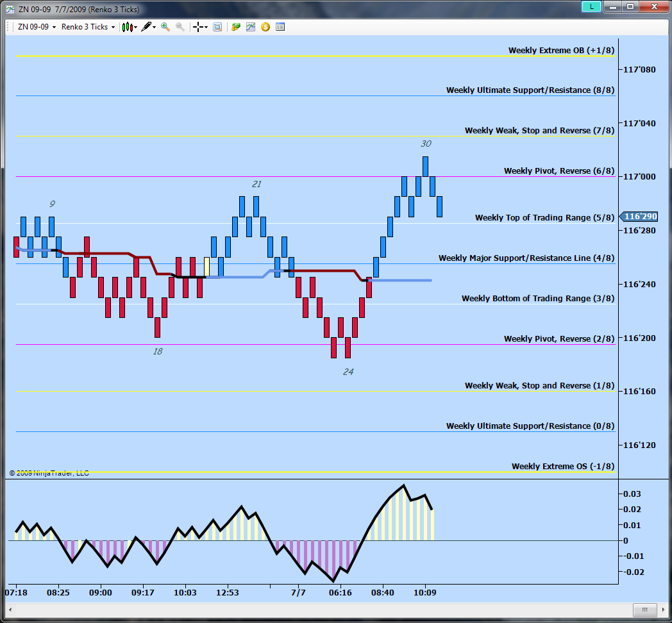Click the horizontal scrollbar thumb

pos(644,610)
